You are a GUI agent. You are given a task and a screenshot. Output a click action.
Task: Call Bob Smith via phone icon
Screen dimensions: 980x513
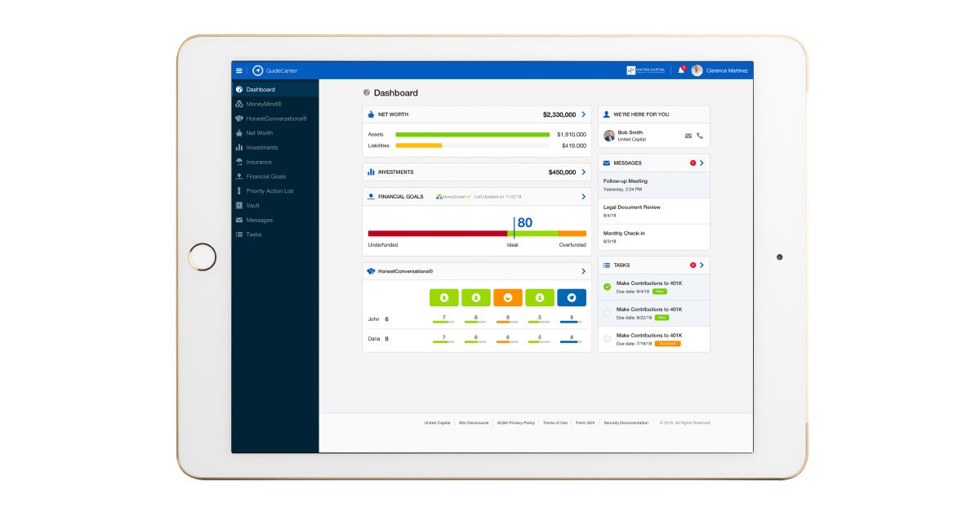[x=700, y=136]
